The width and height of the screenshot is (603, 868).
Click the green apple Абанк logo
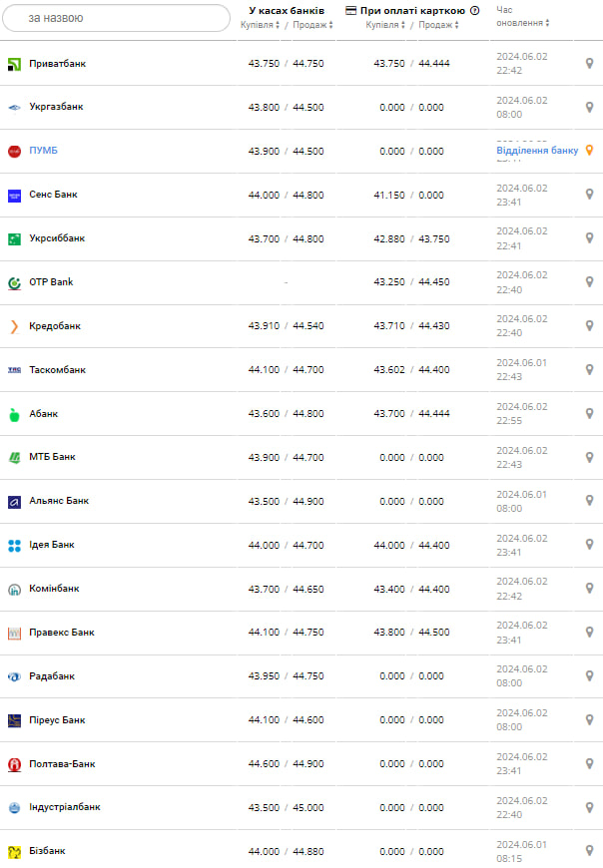click(x=14, y=414)
